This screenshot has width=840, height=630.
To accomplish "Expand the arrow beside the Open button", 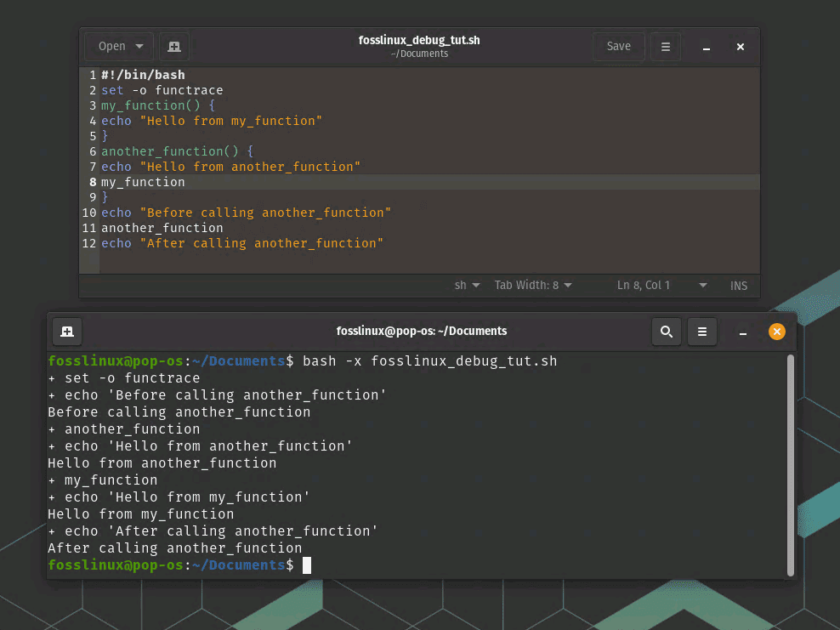I will 139,47.
